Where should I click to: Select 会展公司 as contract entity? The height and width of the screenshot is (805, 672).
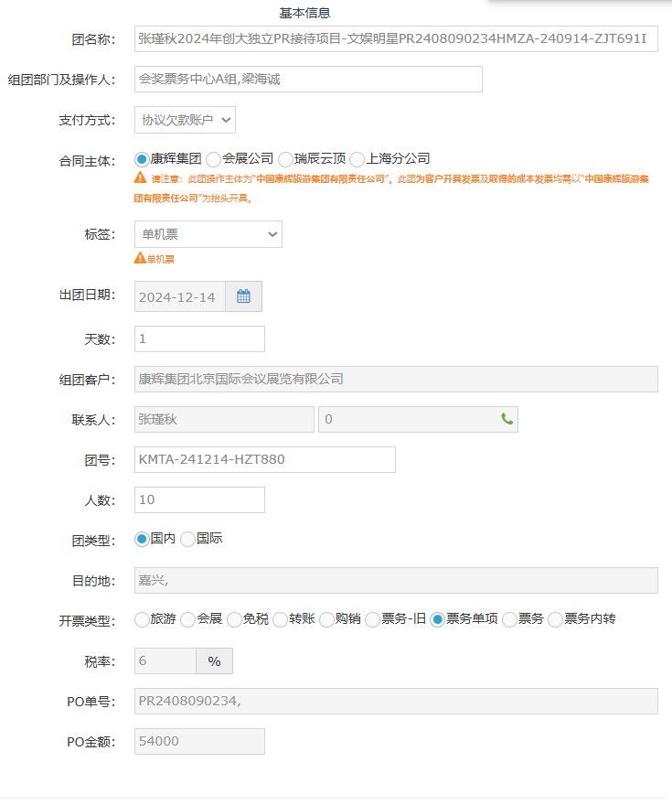214,159
